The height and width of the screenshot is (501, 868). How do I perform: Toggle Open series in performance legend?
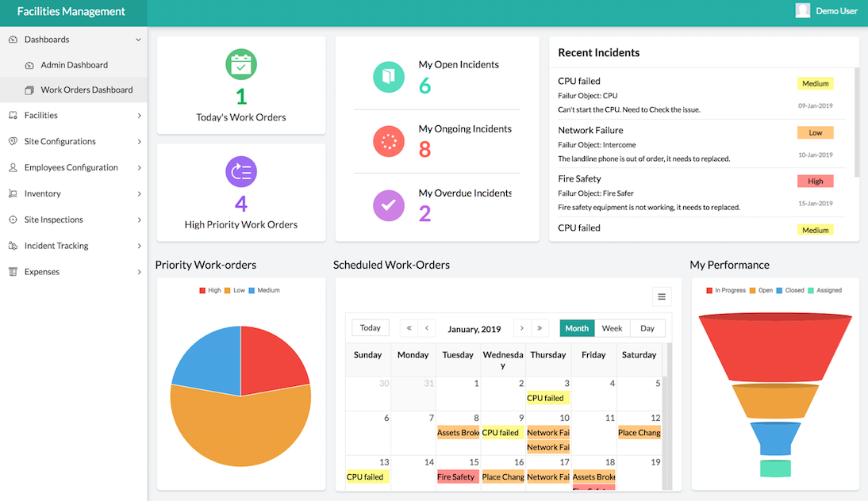(761, 290)
